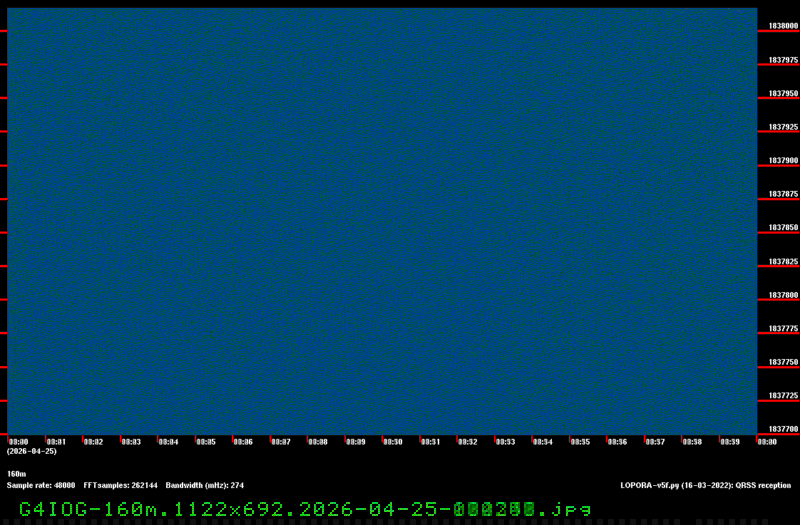Click the Bandwidth (mHz): 274 text
The image size is (800, 525).
205,485
